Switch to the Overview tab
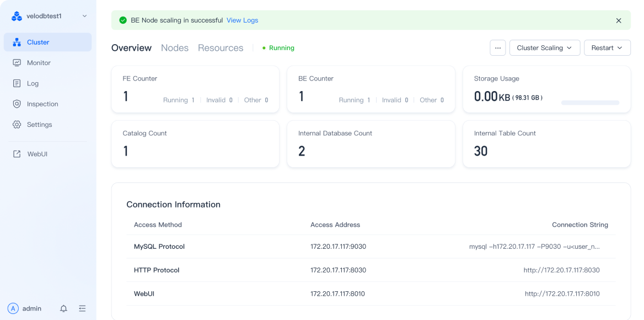The image size is (644, 320). tap(131, 47)
